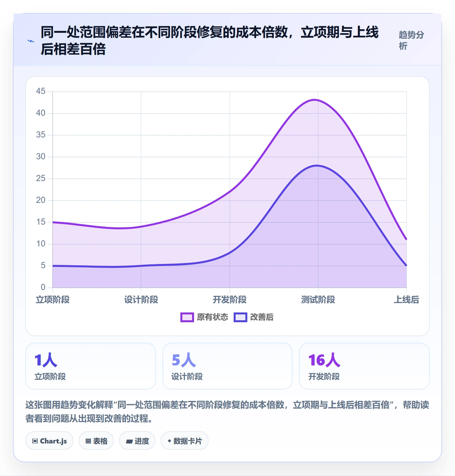This screenshot has height=476, width=455.
Task: Select the Chart.js tag chip
Action: point(49,441)
